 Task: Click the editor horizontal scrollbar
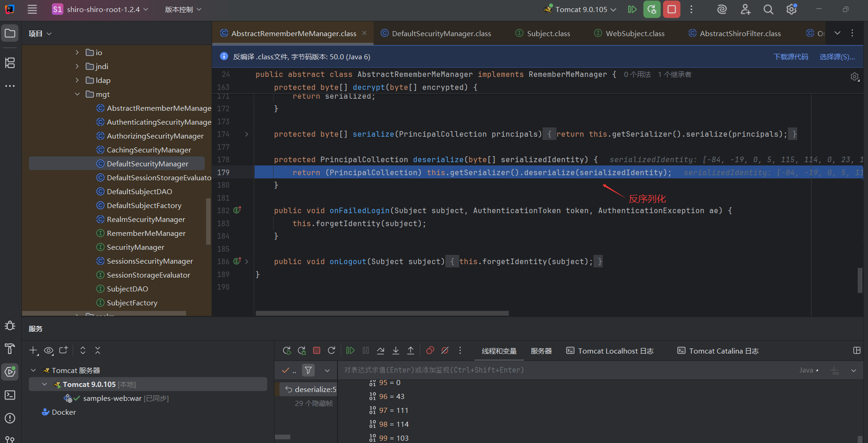coord(382,313)
